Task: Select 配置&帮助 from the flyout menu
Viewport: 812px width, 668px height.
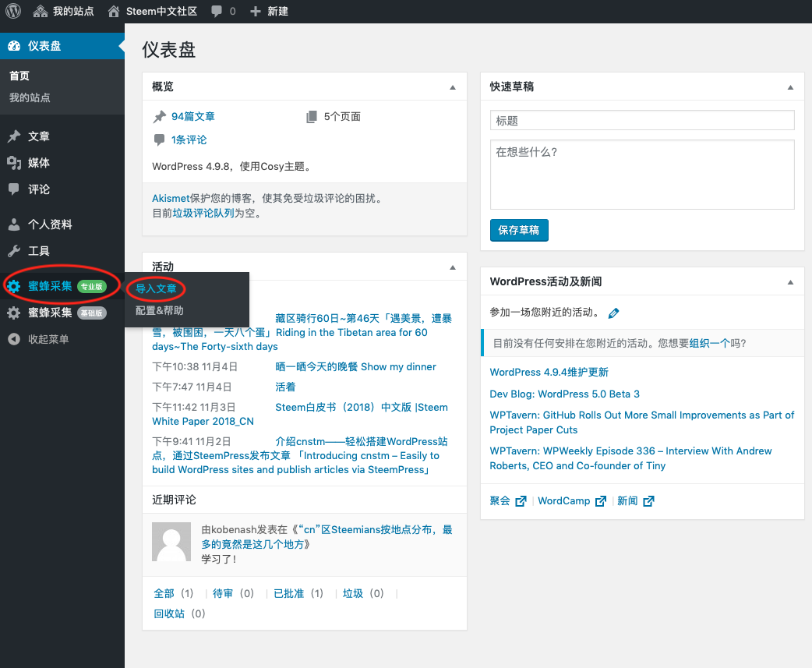Action: pos(160,310)
